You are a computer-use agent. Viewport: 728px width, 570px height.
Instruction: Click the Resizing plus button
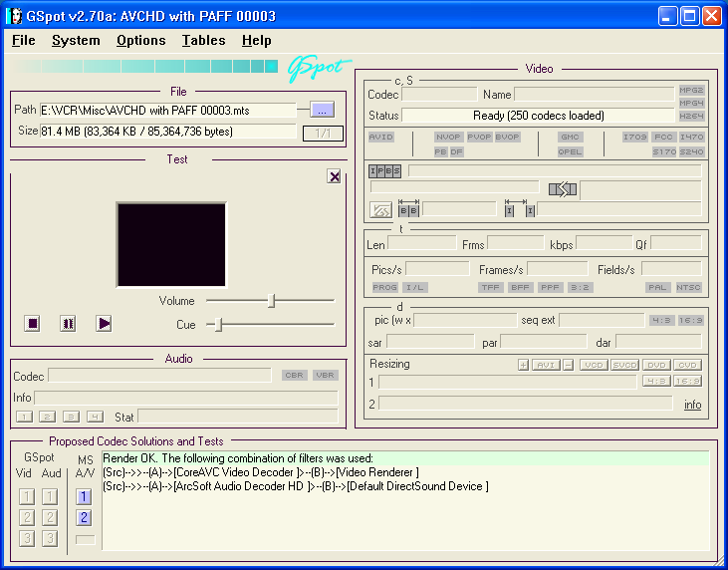[523, 365]
